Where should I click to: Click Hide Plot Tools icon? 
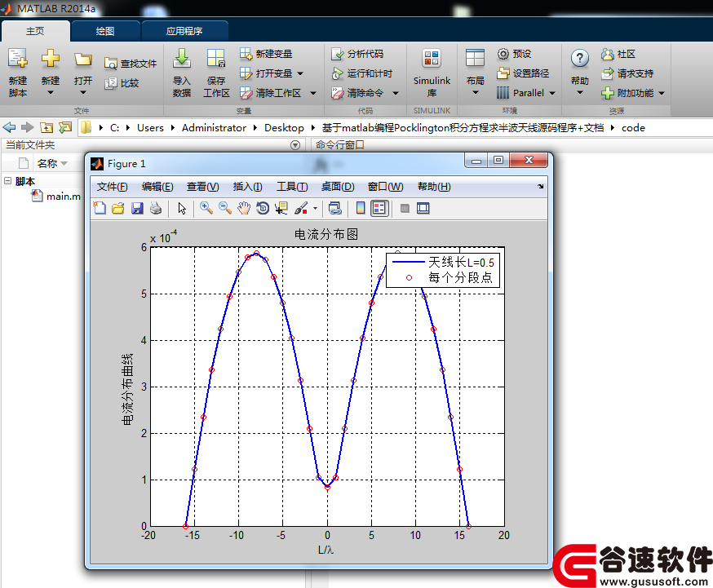tap(405, 208)
